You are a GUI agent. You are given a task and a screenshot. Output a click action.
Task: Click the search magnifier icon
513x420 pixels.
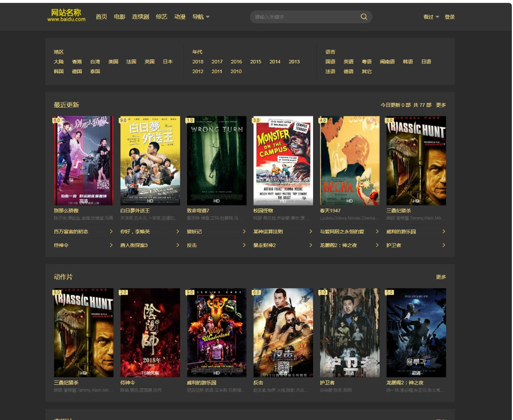[364, 17]
